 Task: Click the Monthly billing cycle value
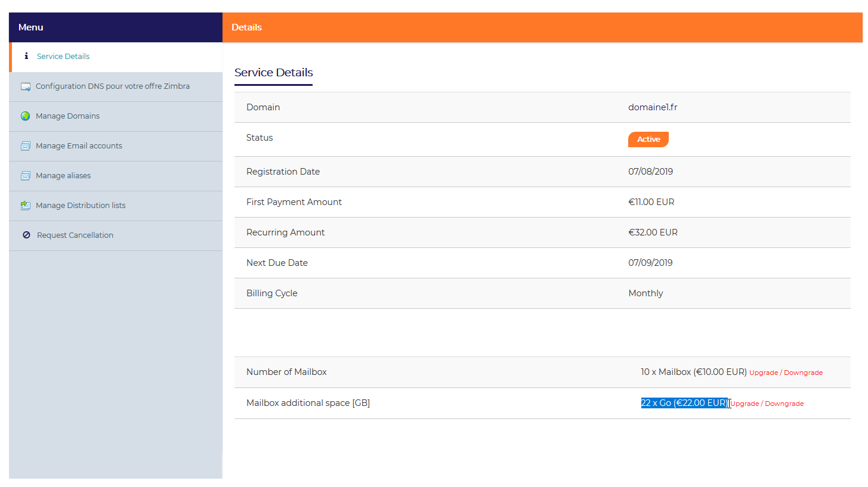(645, 293)
